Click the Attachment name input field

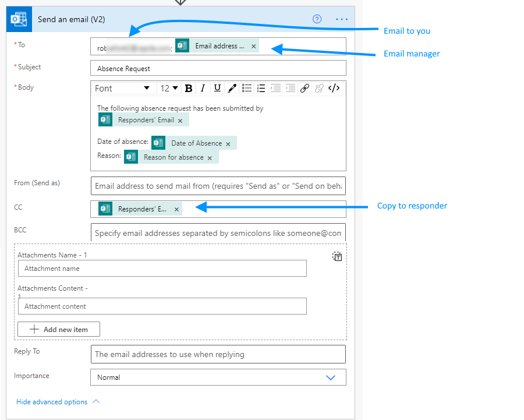point(162,269)
